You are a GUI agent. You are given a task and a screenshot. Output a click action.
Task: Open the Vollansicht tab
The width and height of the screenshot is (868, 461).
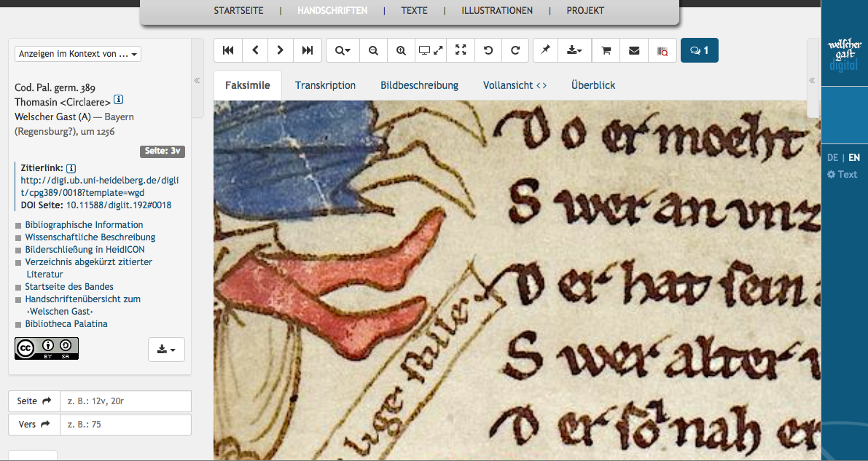[x=515, y=85]
